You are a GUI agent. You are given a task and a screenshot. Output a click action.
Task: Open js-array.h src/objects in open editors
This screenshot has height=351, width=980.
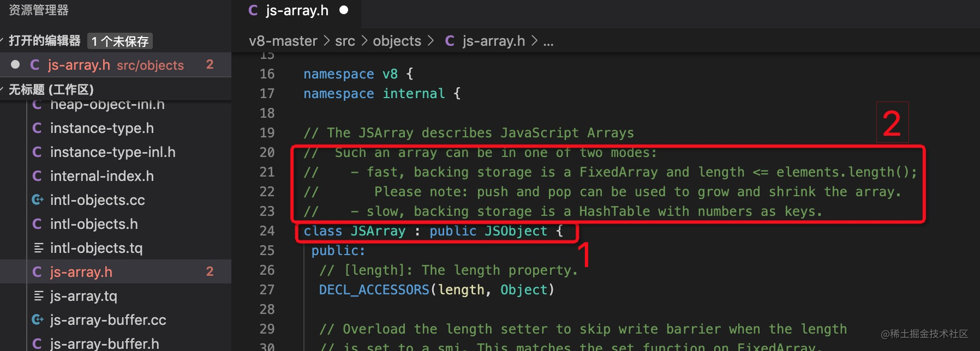[116, 65]
